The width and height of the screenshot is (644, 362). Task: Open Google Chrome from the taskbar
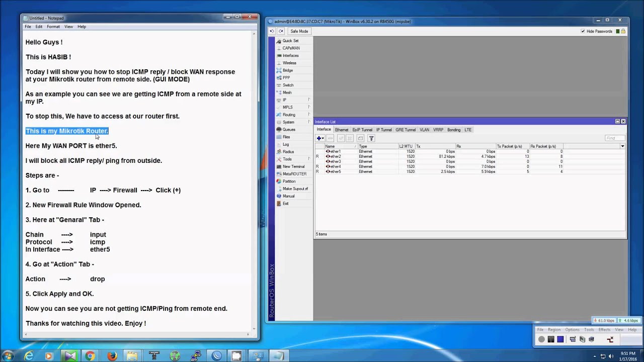90,356
